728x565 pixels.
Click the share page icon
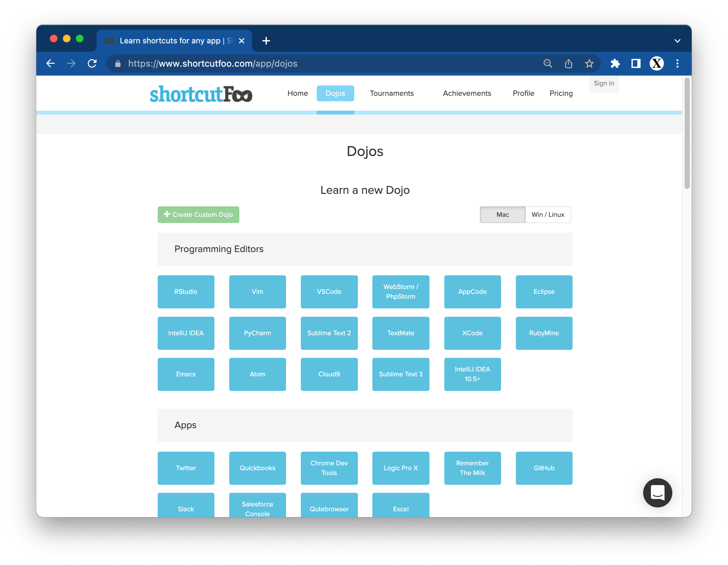[x=569, y=63]
